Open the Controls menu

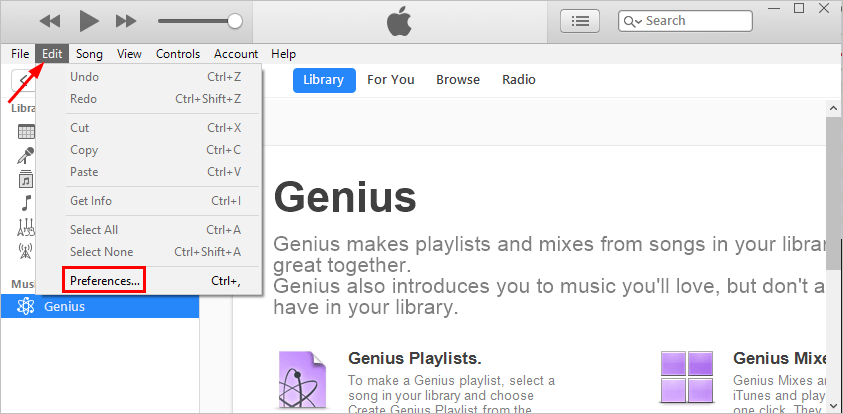[x=178, y=54]
